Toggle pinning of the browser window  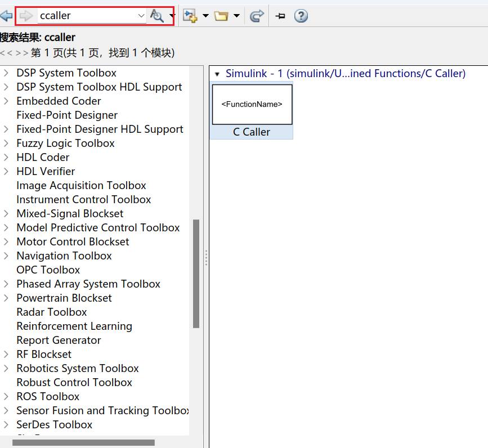point(280,15)
